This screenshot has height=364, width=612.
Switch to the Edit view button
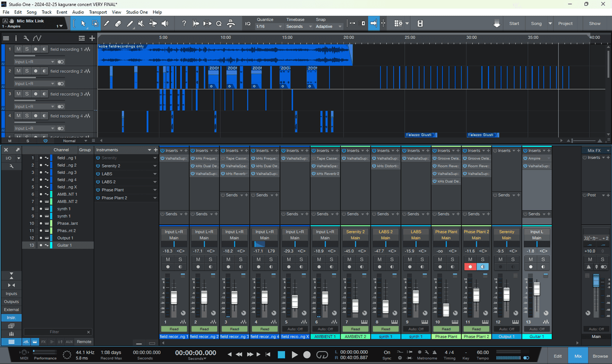click(x=558, y=356)
